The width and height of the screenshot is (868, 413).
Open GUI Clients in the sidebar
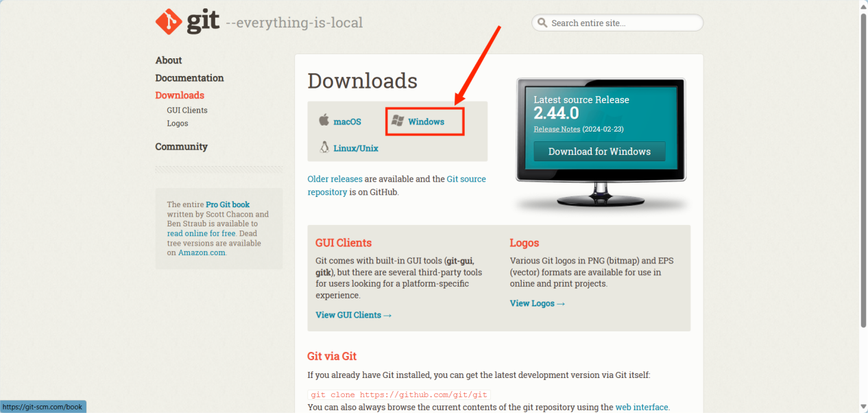click(x=187, y=110)
